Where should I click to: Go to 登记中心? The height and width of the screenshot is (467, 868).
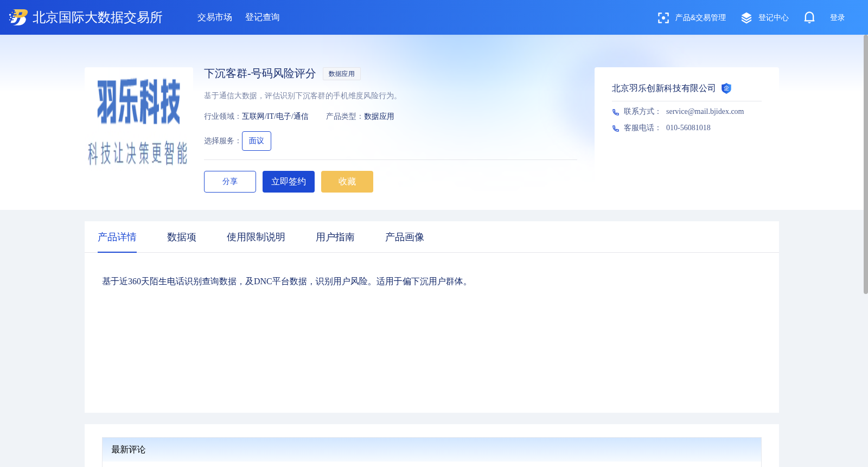(x=774, y=18)
